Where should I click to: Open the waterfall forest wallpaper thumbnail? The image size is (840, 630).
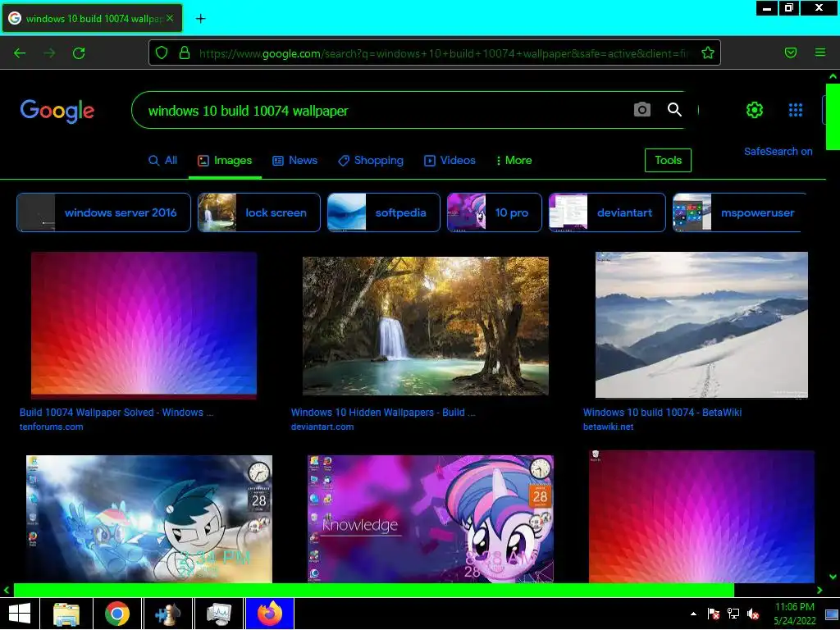click(426, 326)
